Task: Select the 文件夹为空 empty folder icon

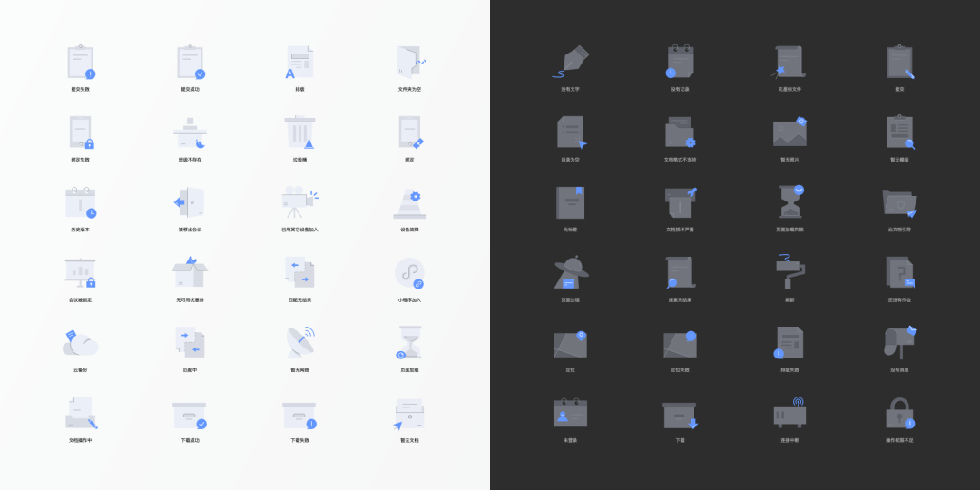Action: pos(411,62)
